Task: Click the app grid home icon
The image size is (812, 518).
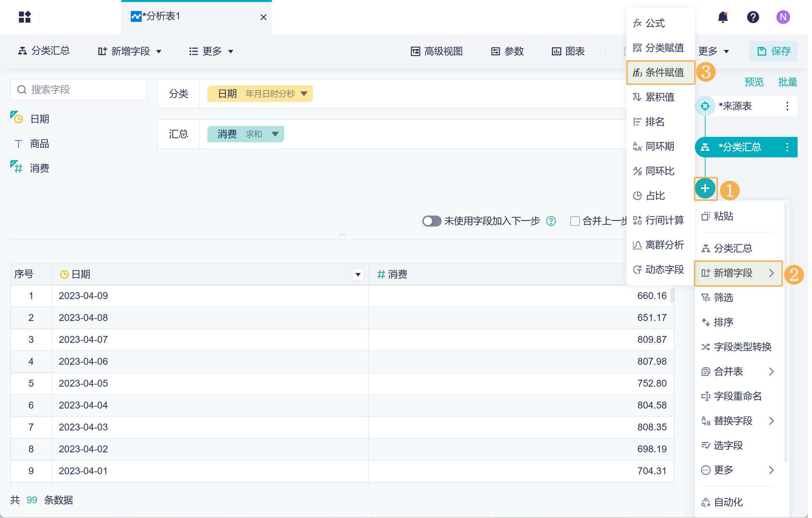Action: coord(25,17)
